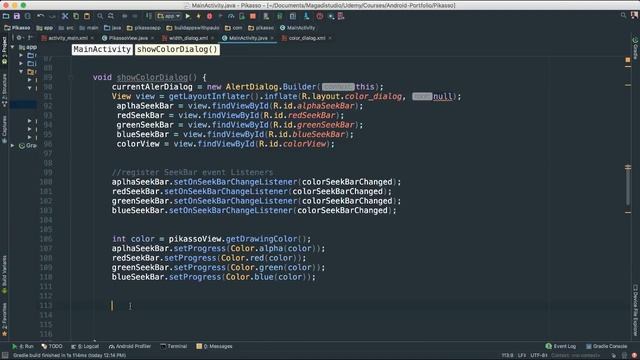Toggle the Build Variants tool window
This screenshot has height=360, width=640.
pos(4,274)
